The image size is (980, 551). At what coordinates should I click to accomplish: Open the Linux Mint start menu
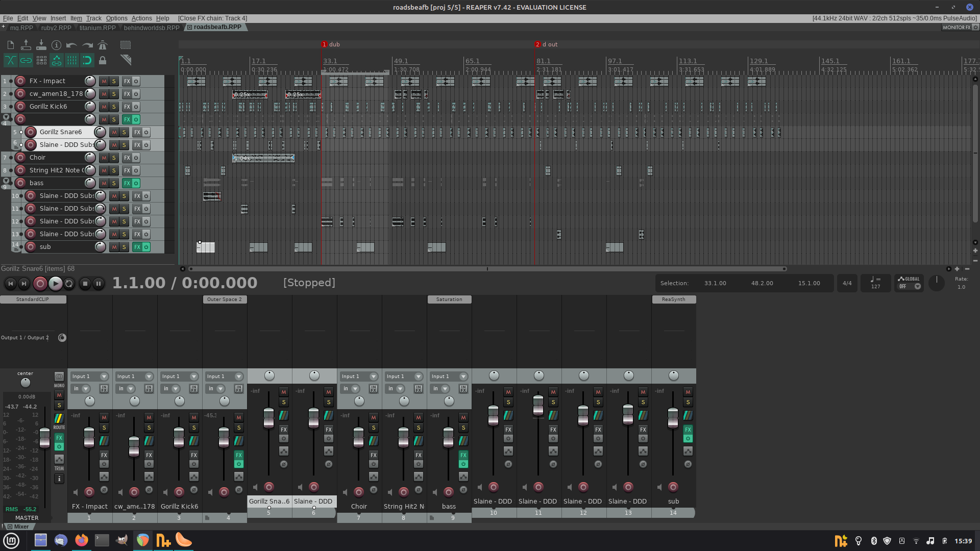click(11, 540)
